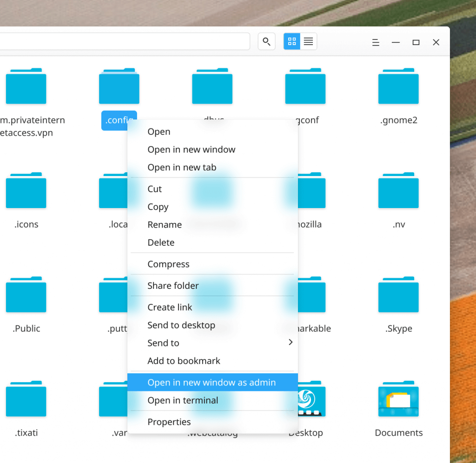
Task: Select the .Skype folder icon
Action: pos(398,295)
